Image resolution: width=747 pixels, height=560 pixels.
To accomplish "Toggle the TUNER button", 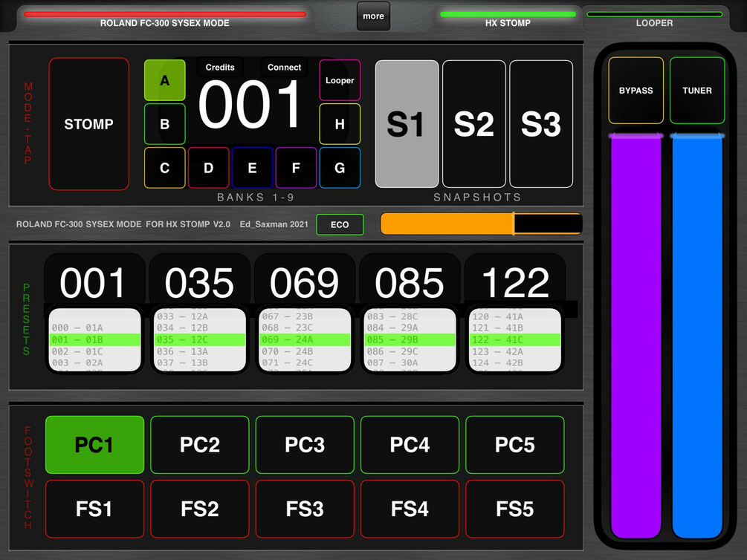I will coord(697,91).
